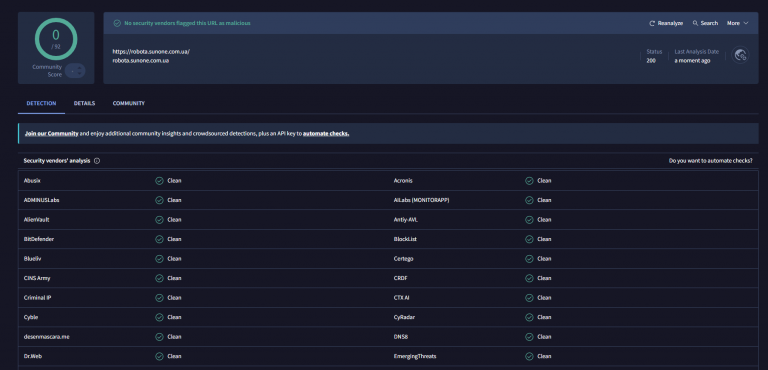Click the desenmascara.me vendor name
The height and width of the screenshot is (370, 768).
pyautogui.click(x=47, y=337)
